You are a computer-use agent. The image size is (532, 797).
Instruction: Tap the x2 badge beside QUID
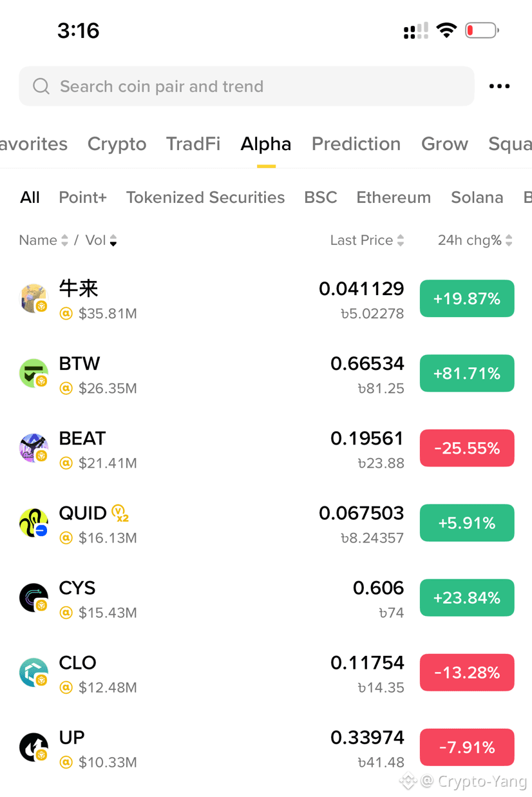point(120,514)
